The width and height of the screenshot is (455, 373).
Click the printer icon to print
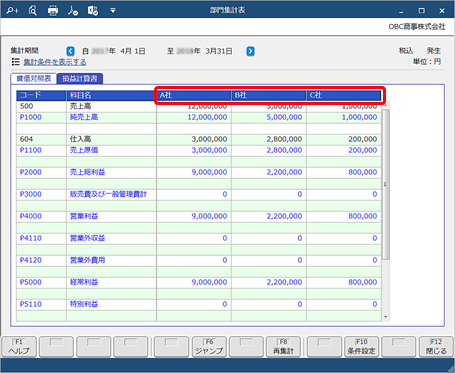(x=53, y=11)
